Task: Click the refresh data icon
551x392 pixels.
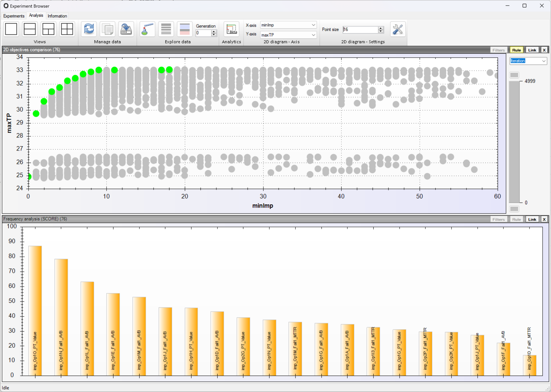Action: point(89,29)
